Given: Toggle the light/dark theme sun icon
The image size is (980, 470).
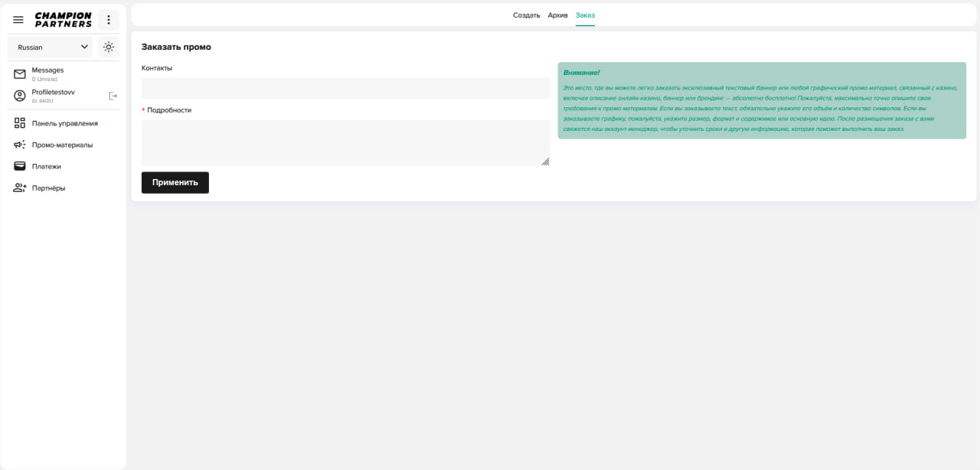Looking at the screenshot, I should pyautogui.click(x=109, y=47).
